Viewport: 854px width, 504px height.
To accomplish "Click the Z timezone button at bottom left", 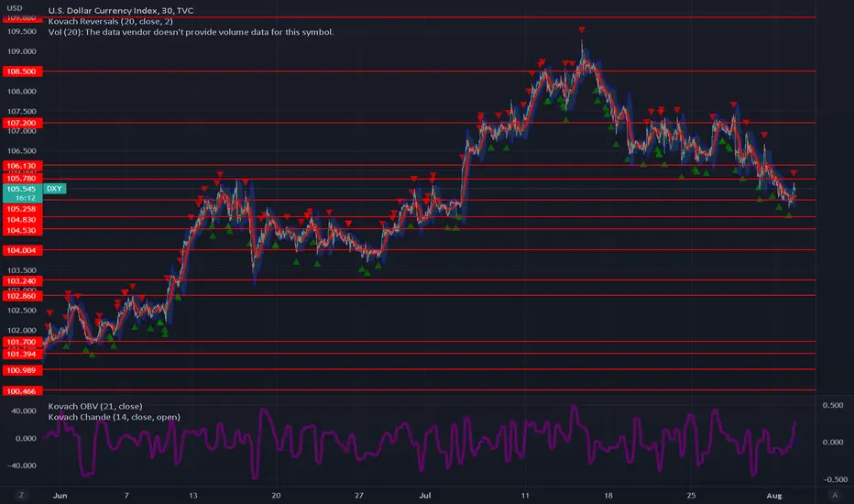I will tap(21, 495).
